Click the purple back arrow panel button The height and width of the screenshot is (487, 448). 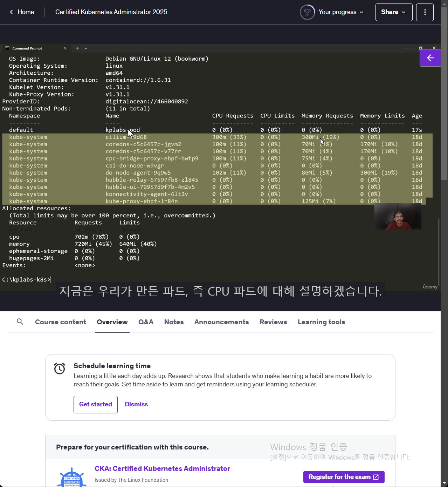[x=430, y=58]
